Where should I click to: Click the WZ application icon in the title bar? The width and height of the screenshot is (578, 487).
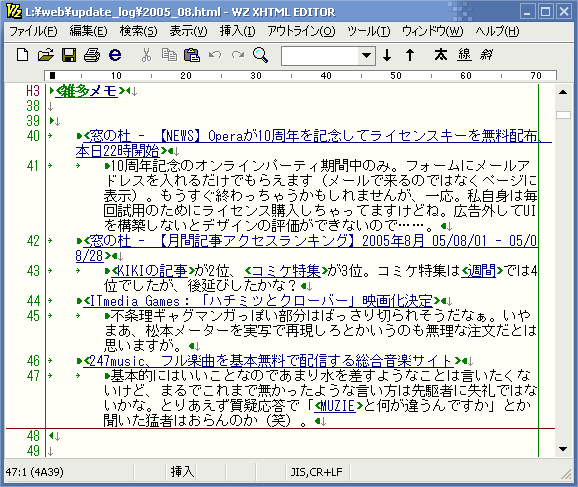coord(14,12)
